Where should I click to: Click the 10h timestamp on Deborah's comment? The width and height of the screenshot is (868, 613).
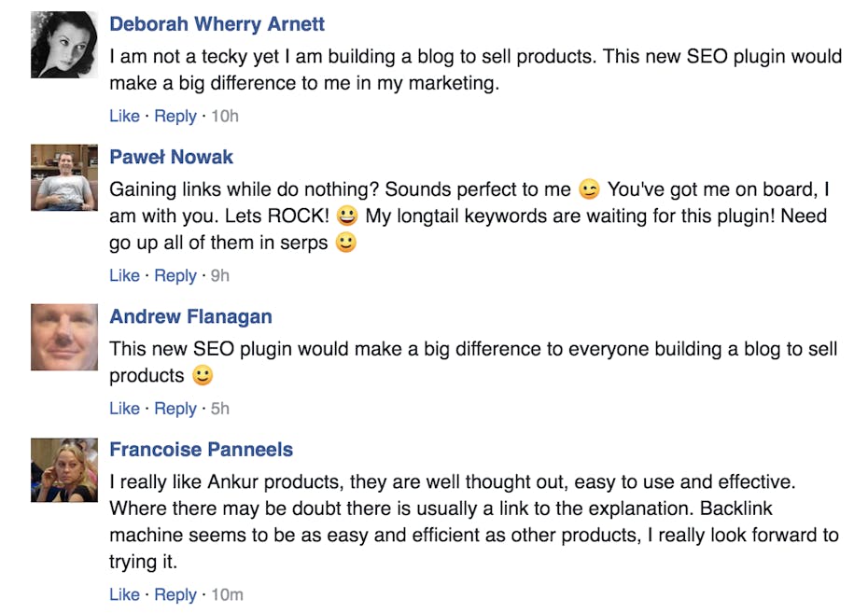tap(225, 116)
